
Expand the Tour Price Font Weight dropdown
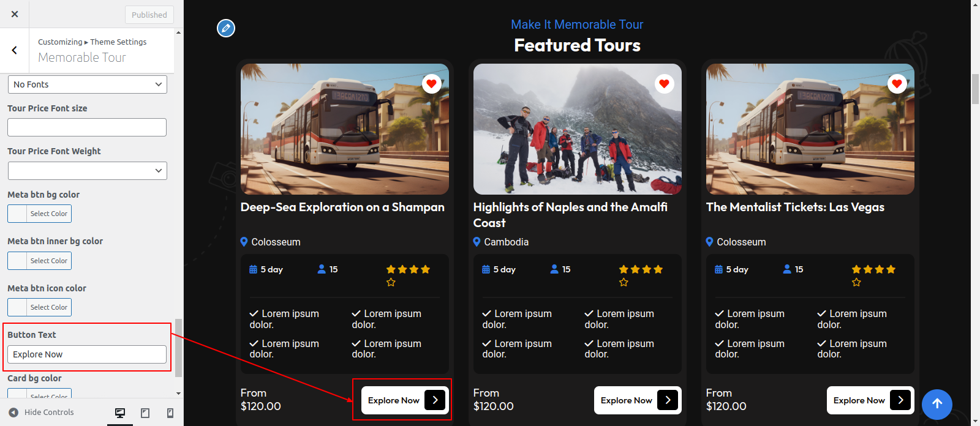click(87, 171)
